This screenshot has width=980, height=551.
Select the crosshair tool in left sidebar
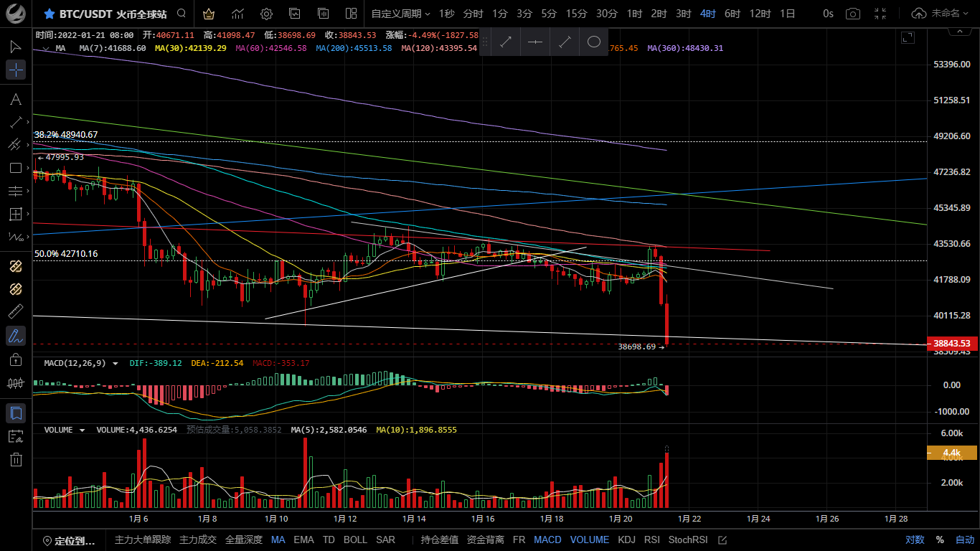(x=16, y=70)
